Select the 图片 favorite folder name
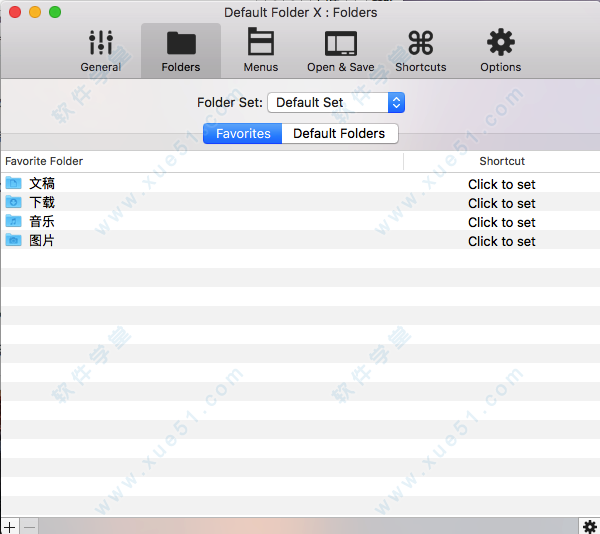 42,241
